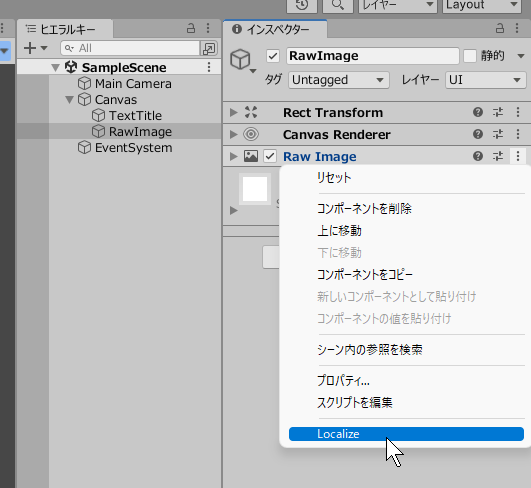Image resolution: width=531 pixels, height=488 pixels.
Task: Click the search magnifier toolbar icon
Action: 338,5
